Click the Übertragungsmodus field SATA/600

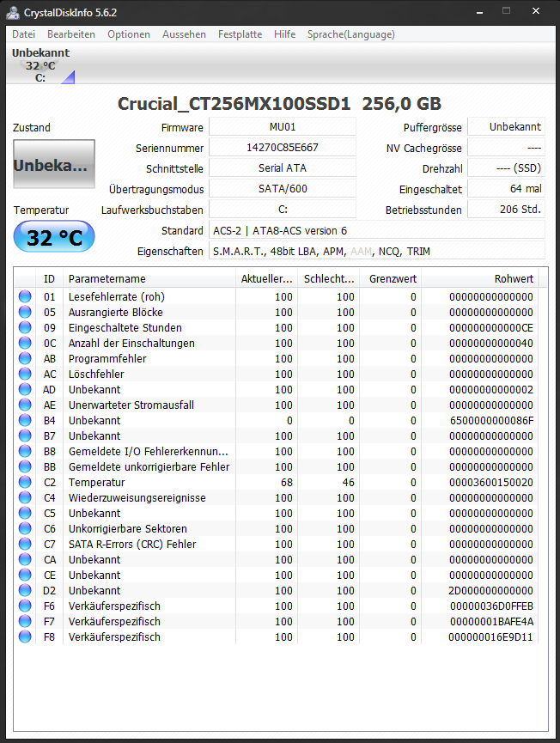point(283,189)
